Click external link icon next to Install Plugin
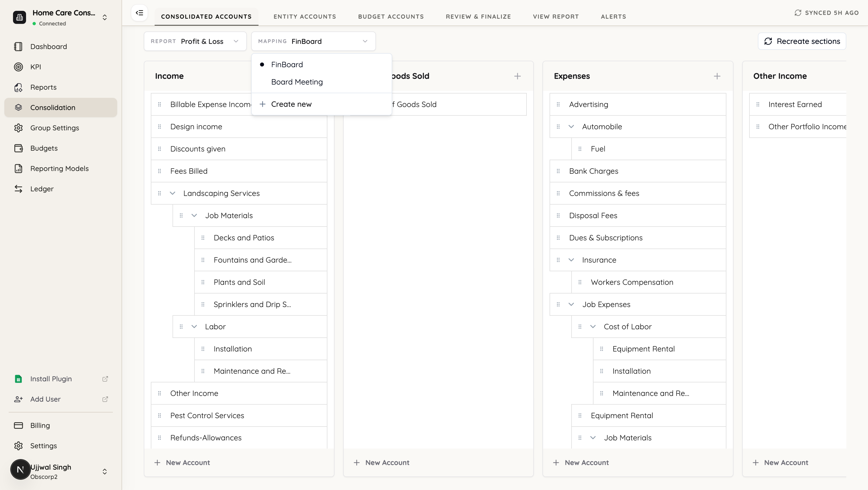 [x=105, y=379]
